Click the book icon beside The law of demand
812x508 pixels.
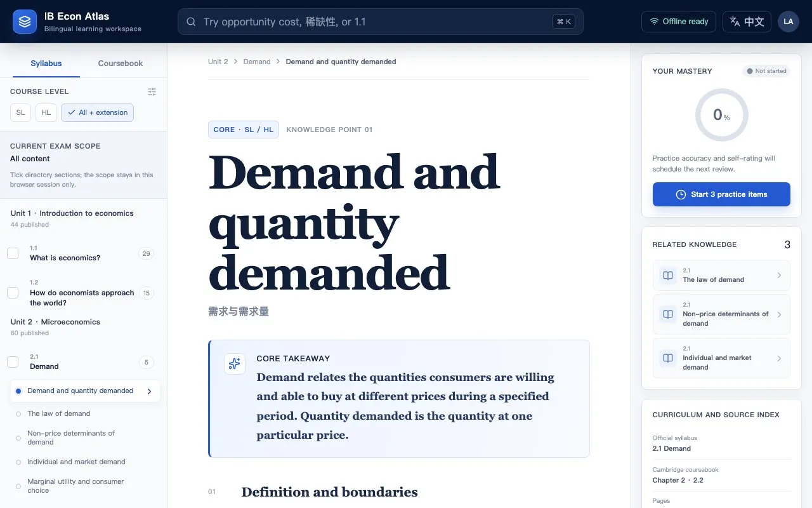667,276
